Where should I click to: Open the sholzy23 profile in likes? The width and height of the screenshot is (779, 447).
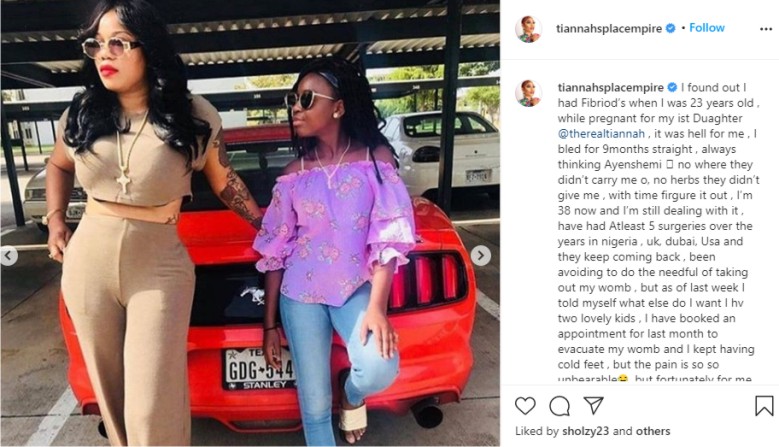(x=585, y=431)
